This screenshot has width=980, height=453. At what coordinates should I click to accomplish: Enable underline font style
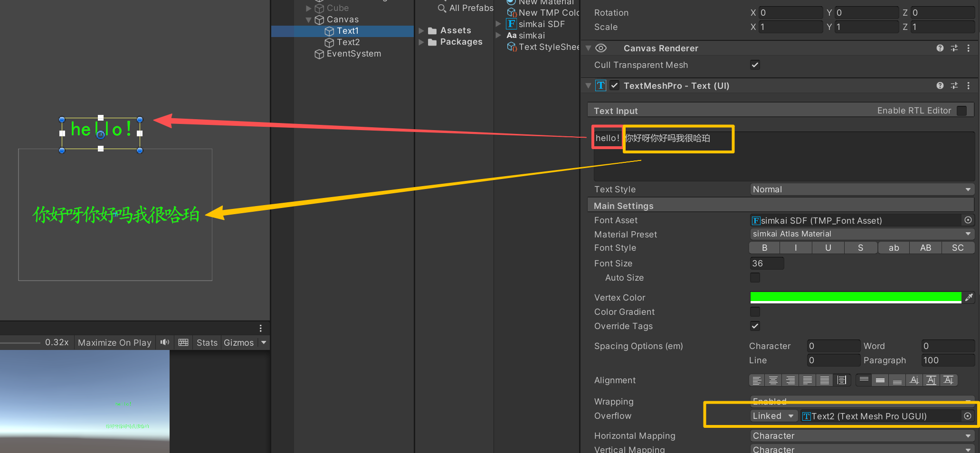pos(828,247)
